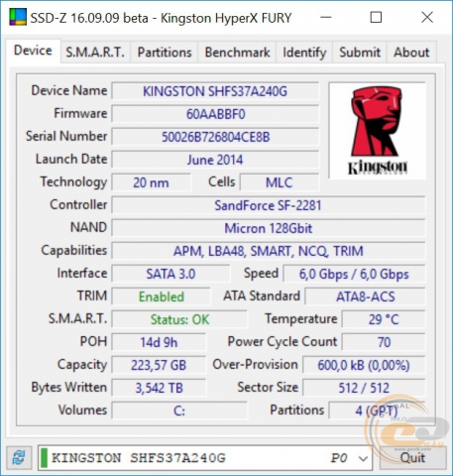
Task: Click the Kingston logo image
Action: (x=377, y=131)
